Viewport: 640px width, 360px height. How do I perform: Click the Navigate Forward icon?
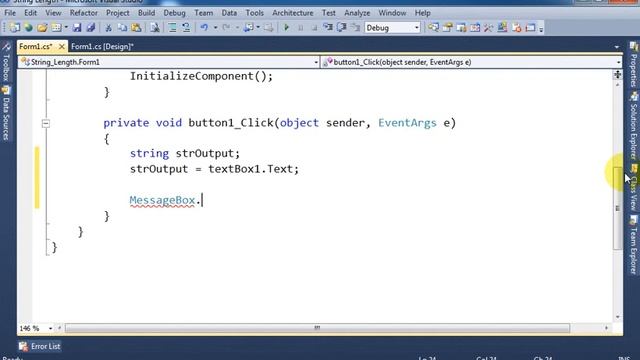tap(269, 28)
